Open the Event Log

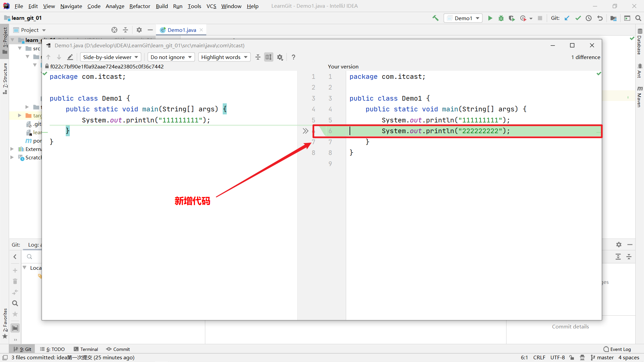click(617, 349)
